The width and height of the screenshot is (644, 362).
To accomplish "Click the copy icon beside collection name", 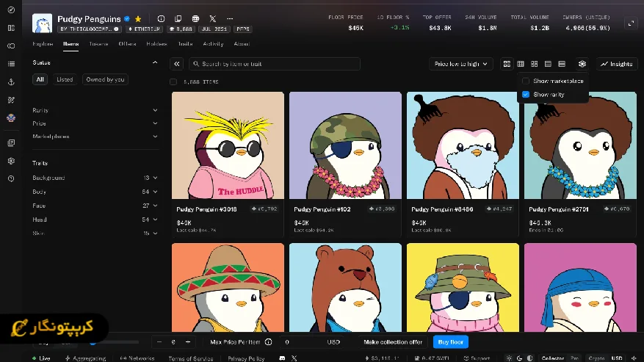I will tap(178, 19).
